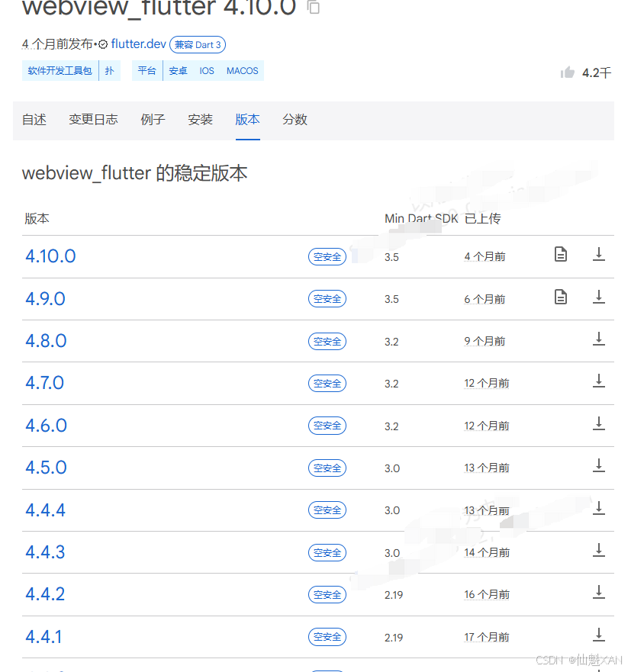
Task: Click the 4.2千 likes count
Action: click(597, 73)
